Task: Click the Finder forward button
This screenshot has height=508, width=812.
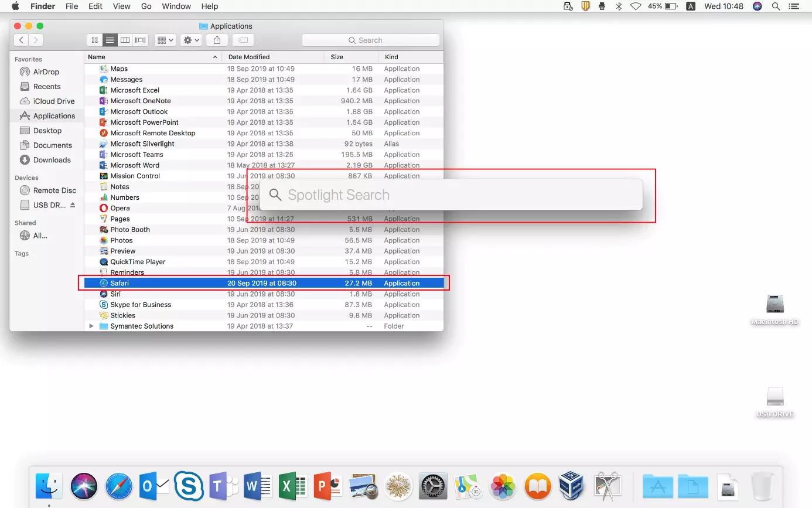Action: point(36,40)
